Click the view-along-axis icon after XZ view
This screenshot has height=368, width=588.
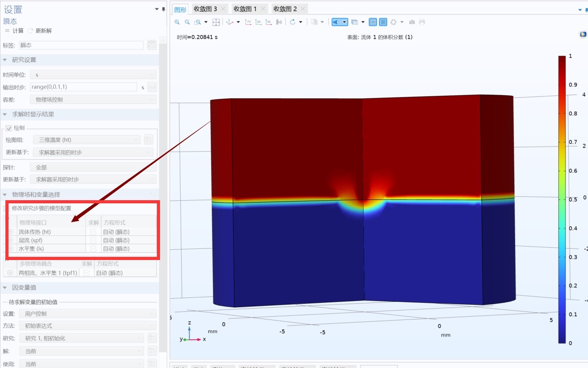(279, 22)
